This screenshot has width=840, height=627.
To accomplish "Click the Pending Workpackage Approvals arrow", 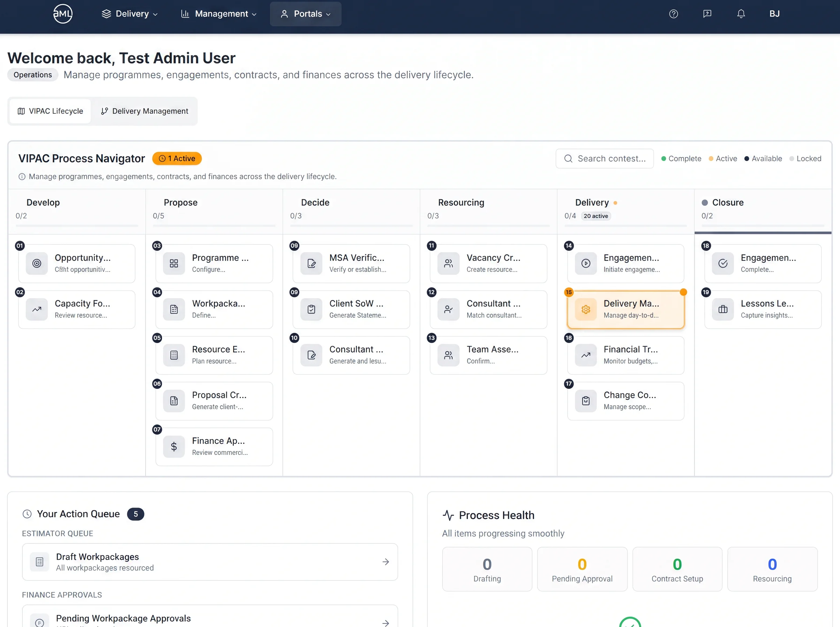I will 386,623.
